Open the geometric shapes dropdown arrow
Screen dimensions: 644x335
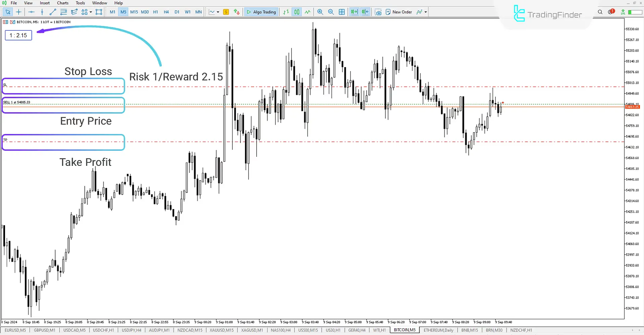pos(91,12)
